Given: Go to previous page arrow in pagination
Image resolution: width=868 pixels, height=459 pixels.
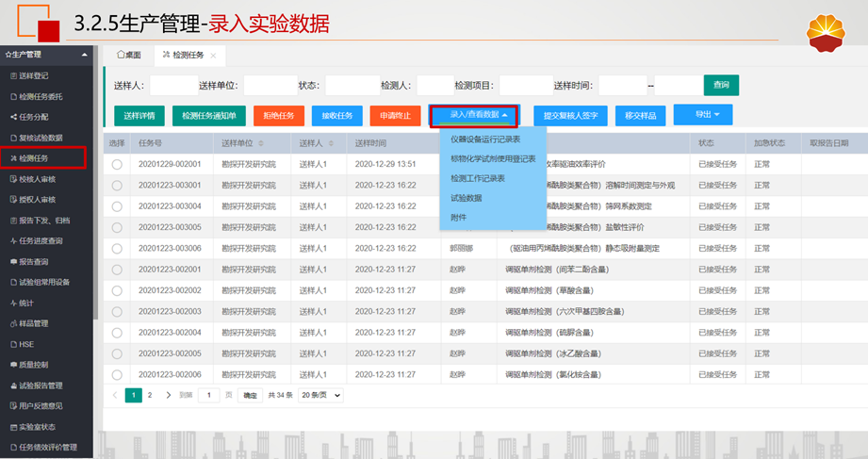Looking at the screenshot, I should [x=115, y=395].
